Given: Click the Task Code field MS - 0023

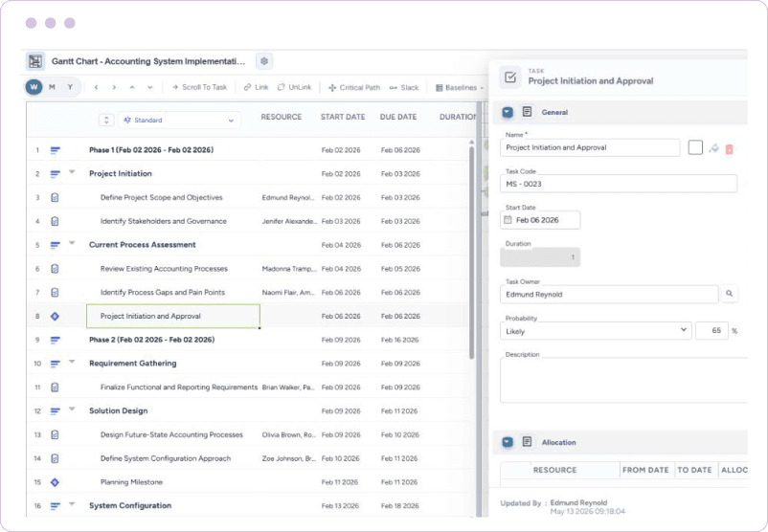Looking at the screenshot, I should point(618,184).
